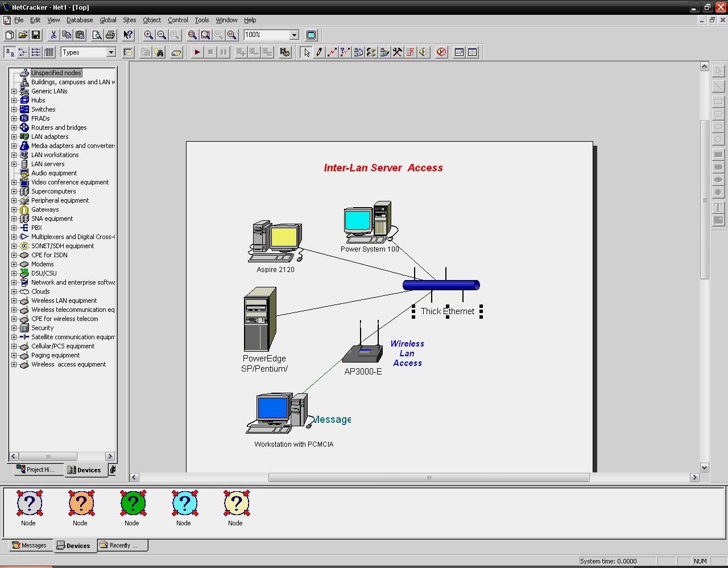Open the 100% zoom level dropdown

pos(294,35)
